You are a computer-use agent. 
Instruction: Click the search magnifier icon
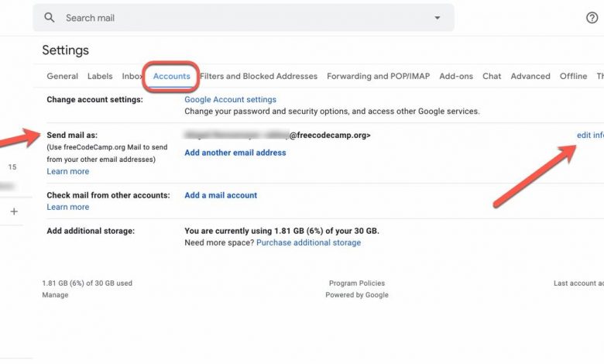pos(50,18)
